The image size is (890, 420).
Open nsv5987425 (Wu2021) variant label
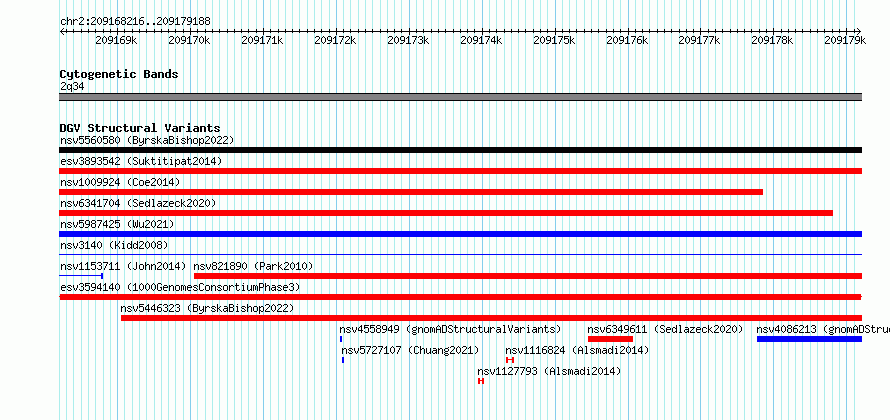pyautogui.click(x=117, y=224)
